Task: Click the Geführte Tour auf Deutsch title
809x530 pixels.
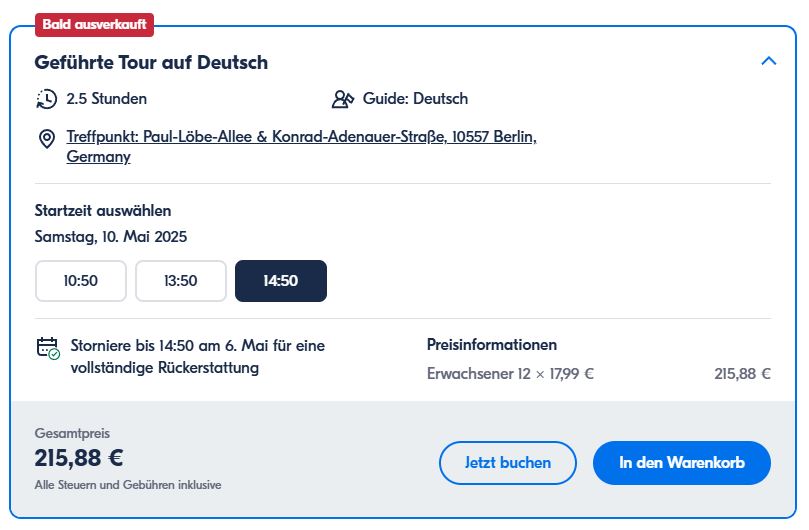Action: tap(151, 62)
